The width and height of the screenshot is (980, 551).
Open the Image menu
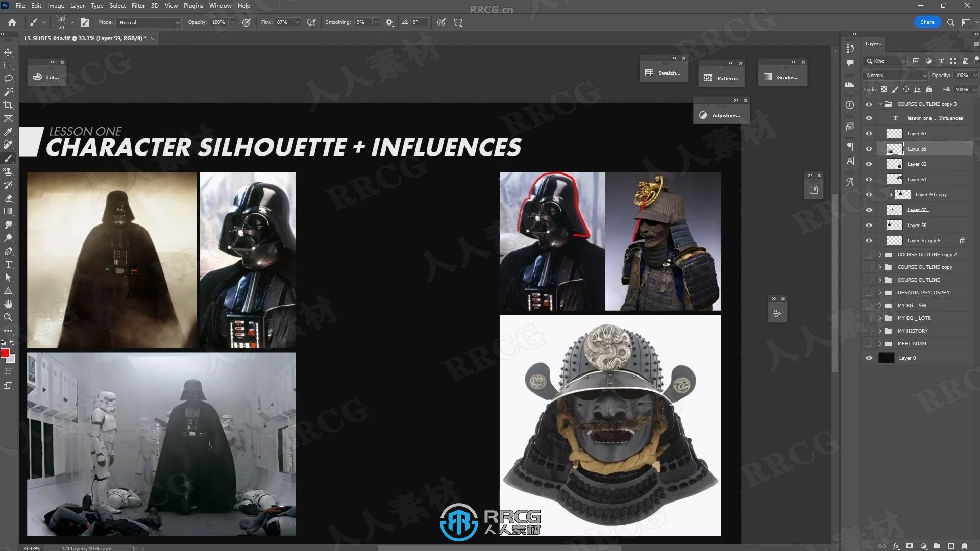pyautogui.click(x=56, y=6)
